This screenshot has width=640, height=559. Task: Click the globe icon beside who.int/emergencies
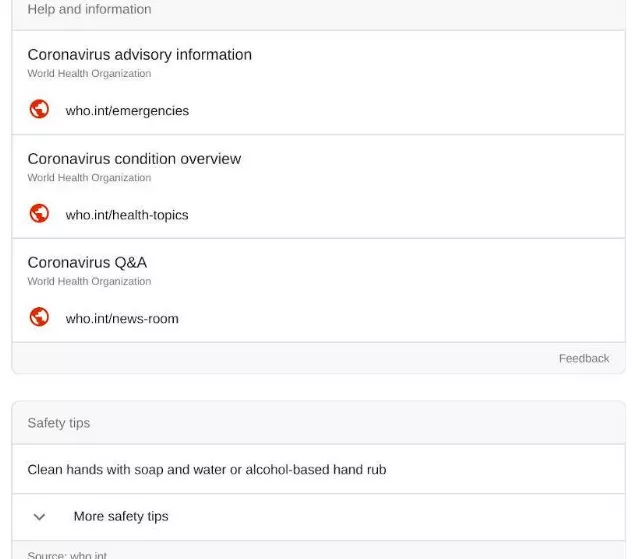coord(39,109)
